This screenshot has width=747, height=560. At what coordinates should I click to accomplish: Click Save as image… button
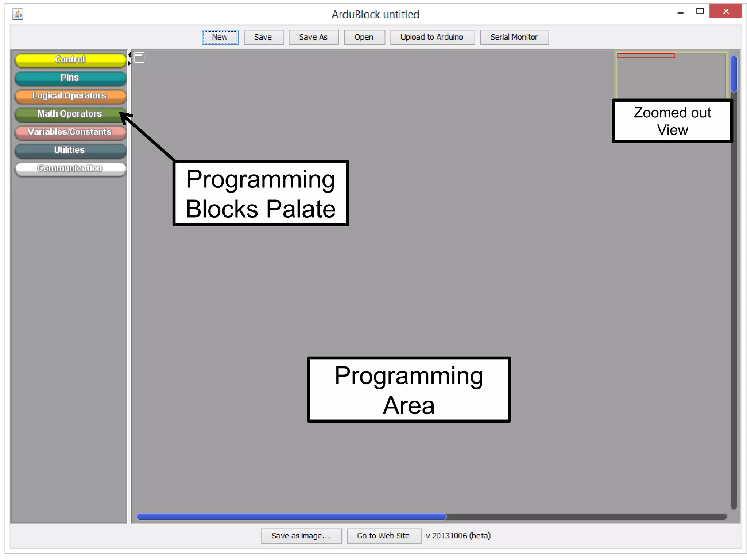coord(301,536)
